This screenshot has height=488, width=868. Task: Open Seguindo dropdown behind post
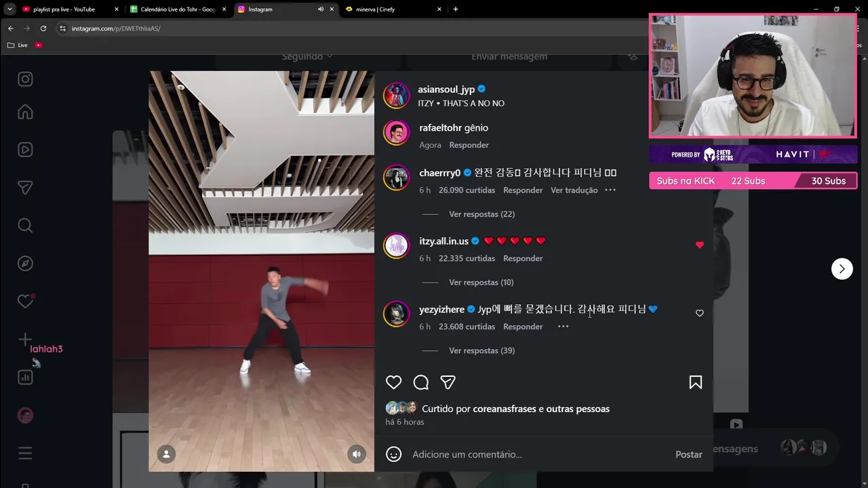pos(307,56)
